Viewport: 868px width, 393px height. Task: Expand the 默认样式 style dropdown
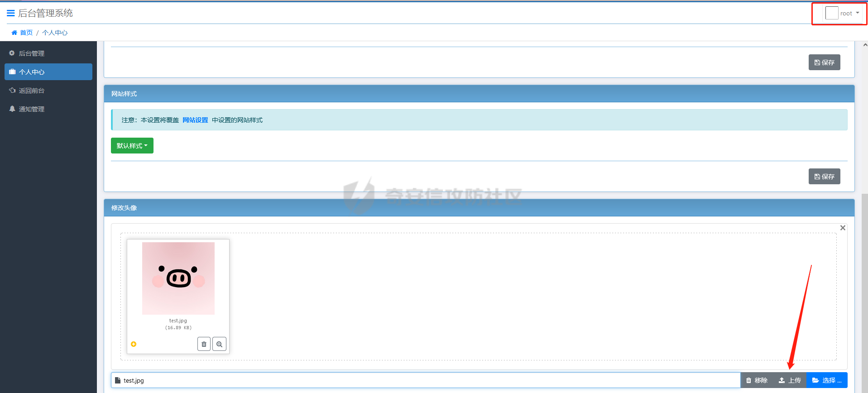coord(132,146)
